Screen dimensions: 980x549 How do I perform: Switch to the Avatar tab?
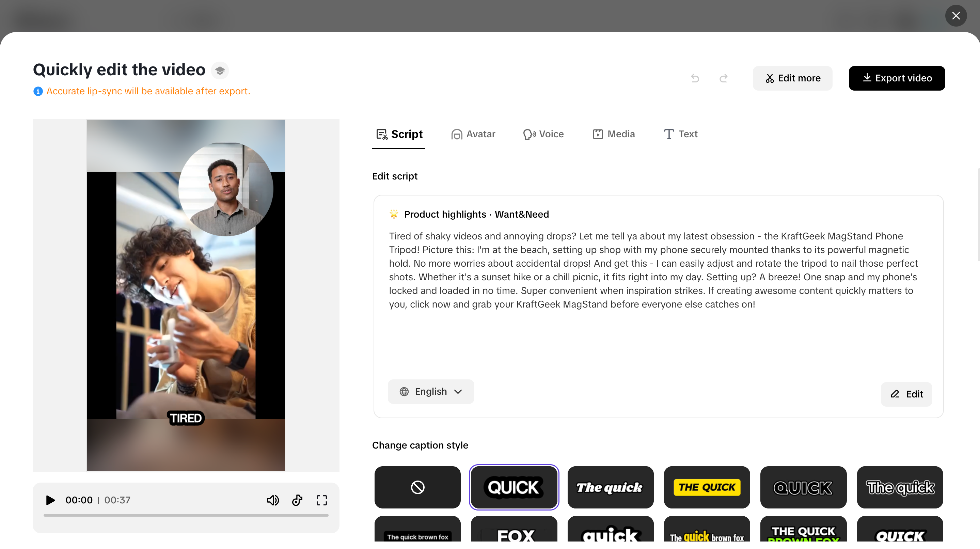pyautogui.click(x=473, y=134)
